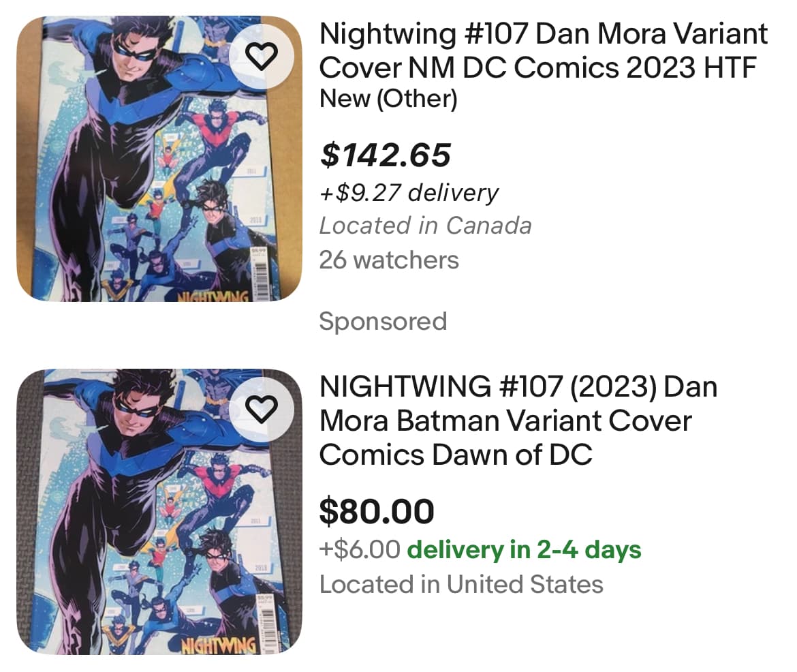The width and height of the screenshot is (797, 672).
Task: Click 'Located in Canada'
Action: 425,226
